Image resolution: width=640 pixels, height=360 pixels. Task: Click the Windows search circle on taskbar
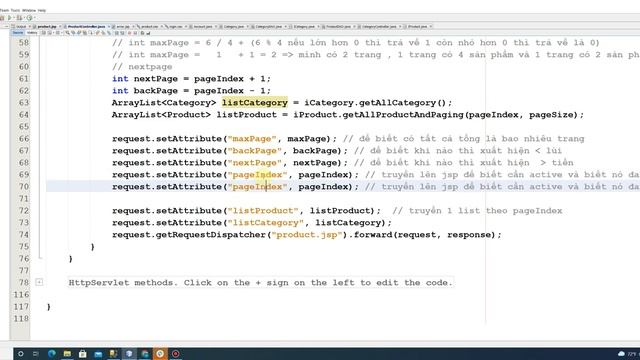click(x=20, y=353)
